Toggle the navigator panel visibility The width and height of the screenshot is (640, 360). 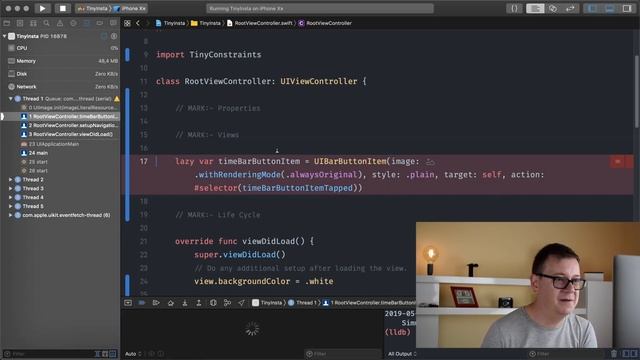point(592,8)
